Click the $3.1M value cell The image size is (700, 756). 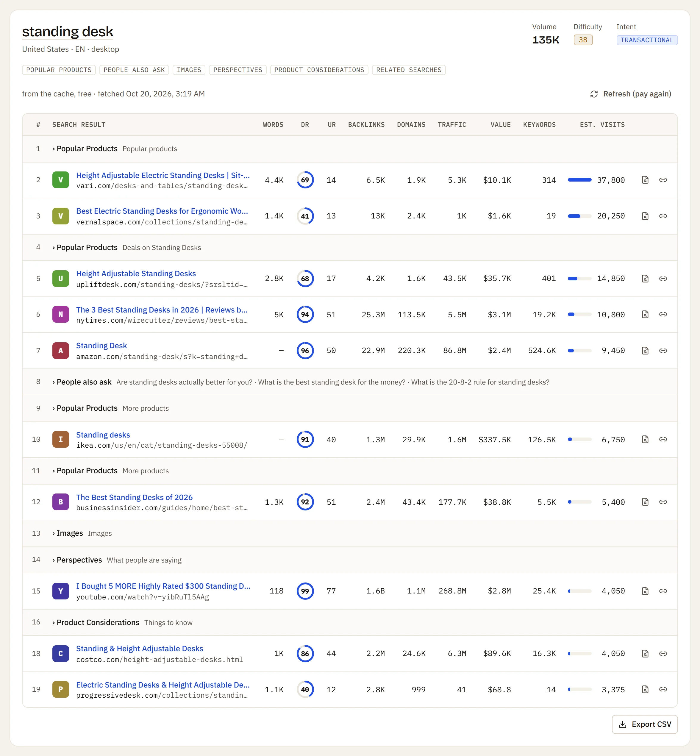tap(499, 315)
